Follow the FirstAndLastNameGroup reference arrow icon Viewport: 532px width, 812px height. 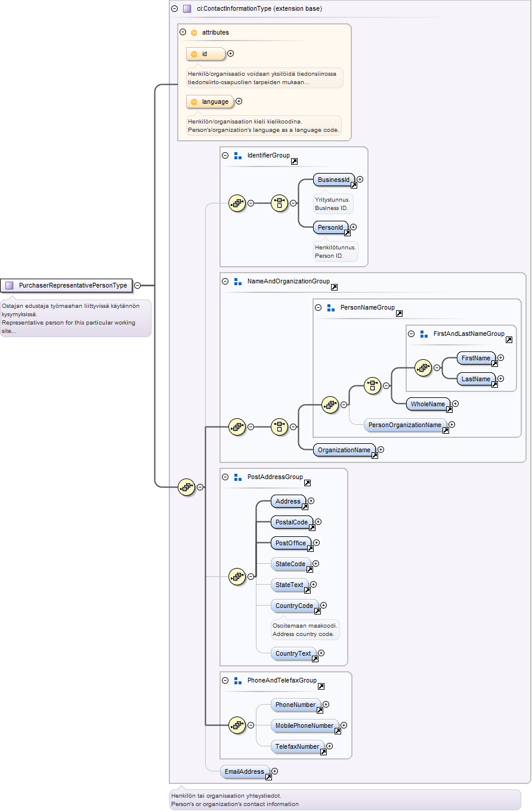509,340
